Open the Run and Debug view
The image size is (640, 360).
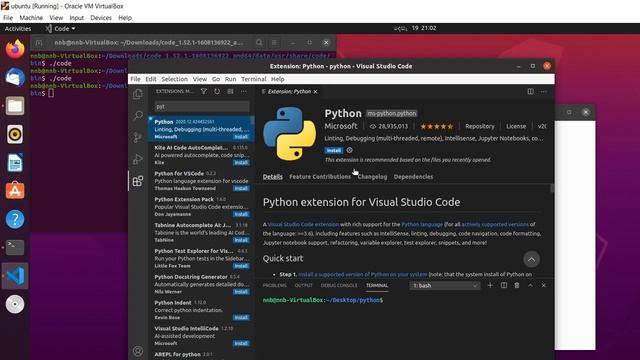click(x=138, y=159)
